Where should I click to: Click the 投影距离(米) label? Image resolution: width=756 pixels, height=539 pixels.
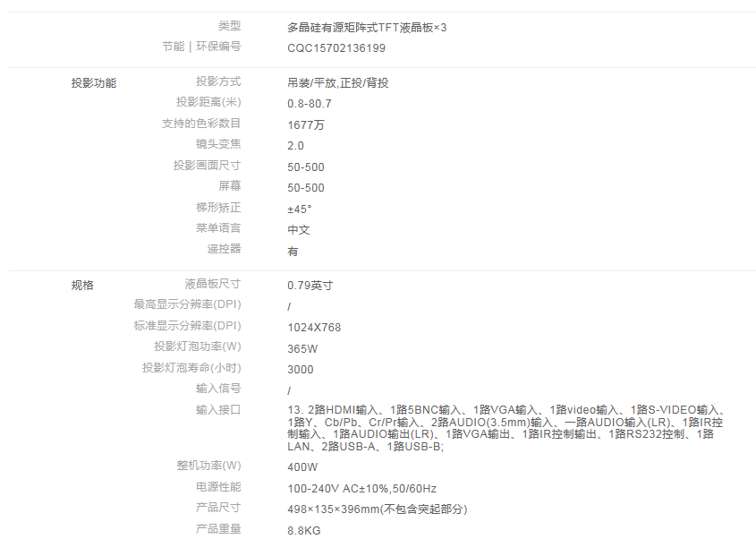click(208, 103)
